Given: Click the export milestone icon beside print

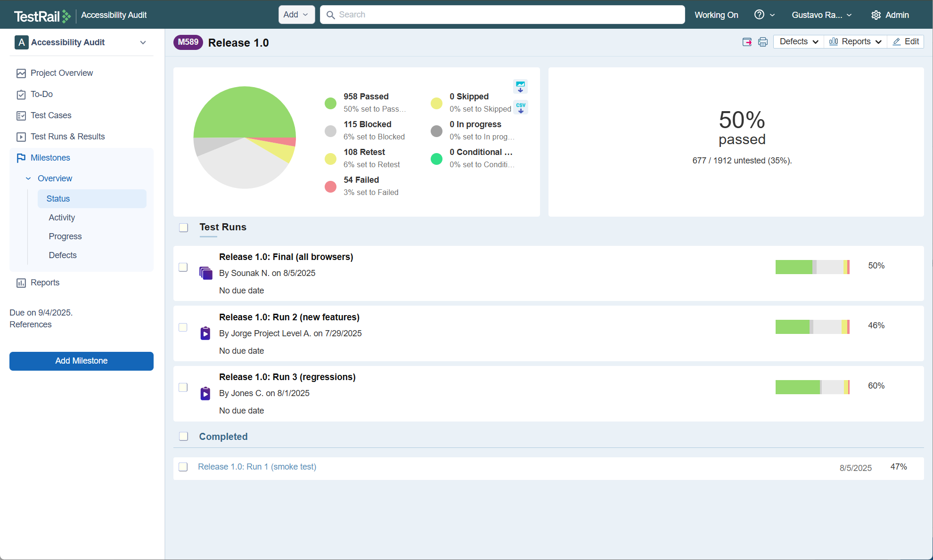Looking at the screenshot, I should pyautogui.click(x=747, y=42).
